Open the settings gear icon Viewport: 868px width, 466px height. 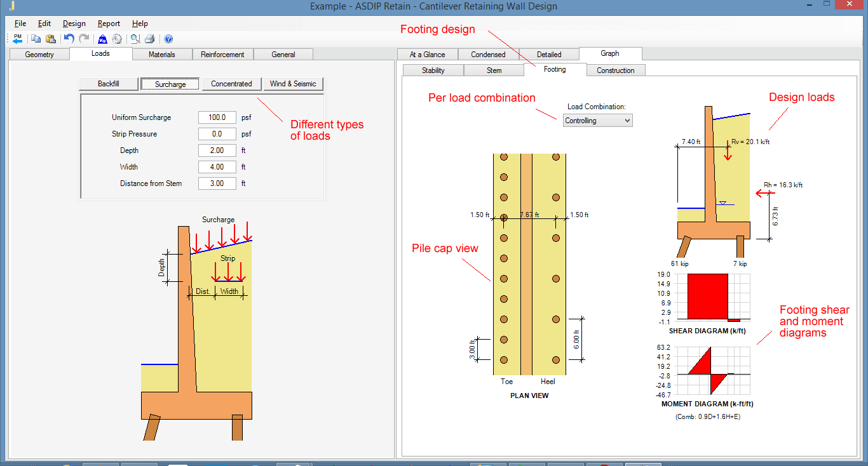tap(117, 38)
